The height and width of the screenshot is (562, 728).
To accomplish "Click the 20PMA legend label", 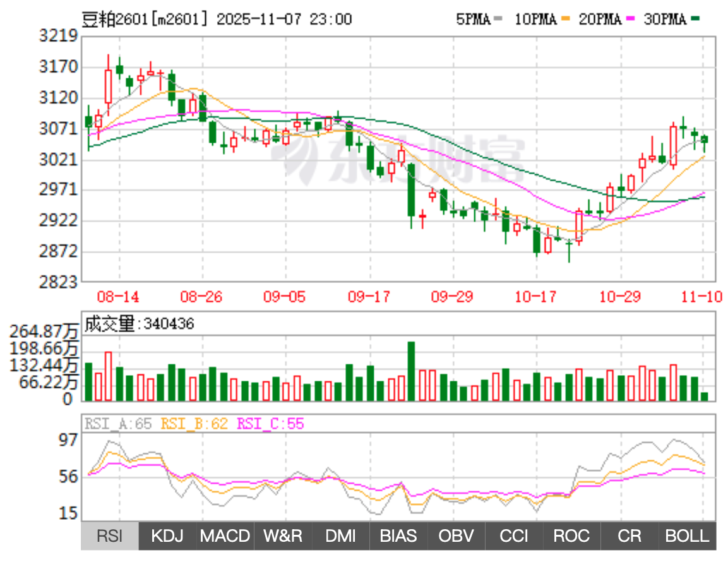I will pos(600,20).
